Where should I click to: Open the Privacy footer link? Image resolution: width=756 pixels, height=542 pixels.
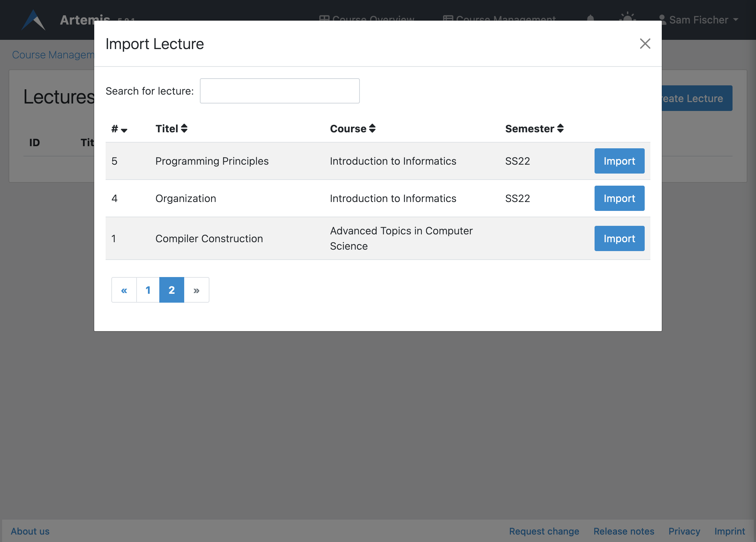(684, 531)
